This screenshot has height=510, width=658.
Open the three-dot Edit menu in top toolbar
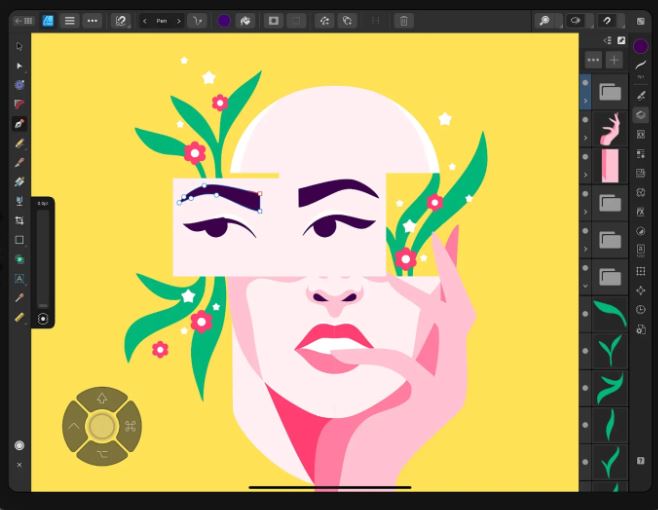92,21
